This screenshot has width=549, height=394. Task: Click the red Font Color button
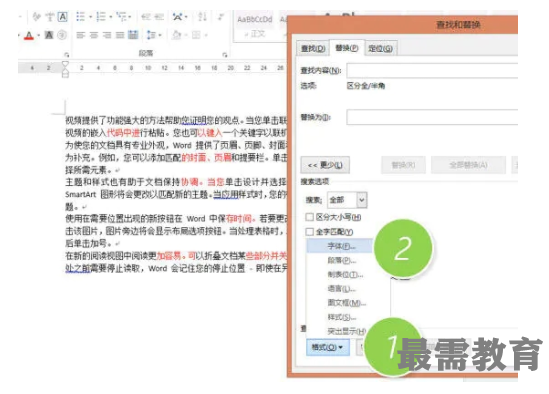tap(29, 35)
